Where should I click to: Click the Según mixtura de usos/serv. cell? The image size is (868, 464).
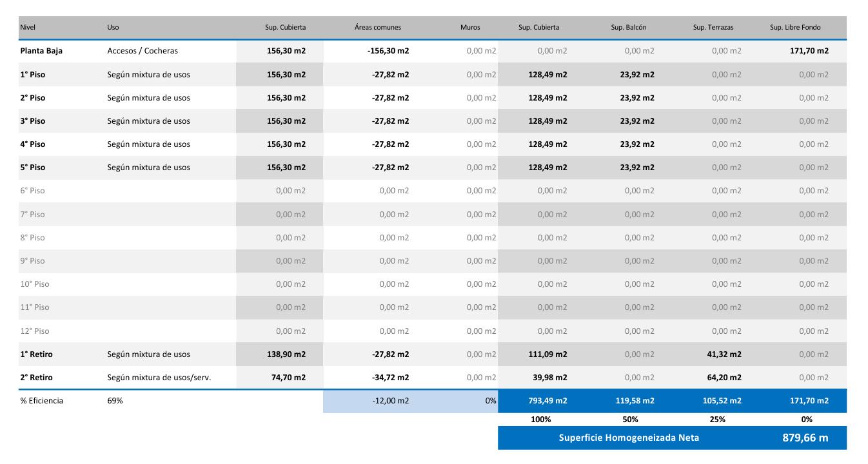tap(159, 378)
